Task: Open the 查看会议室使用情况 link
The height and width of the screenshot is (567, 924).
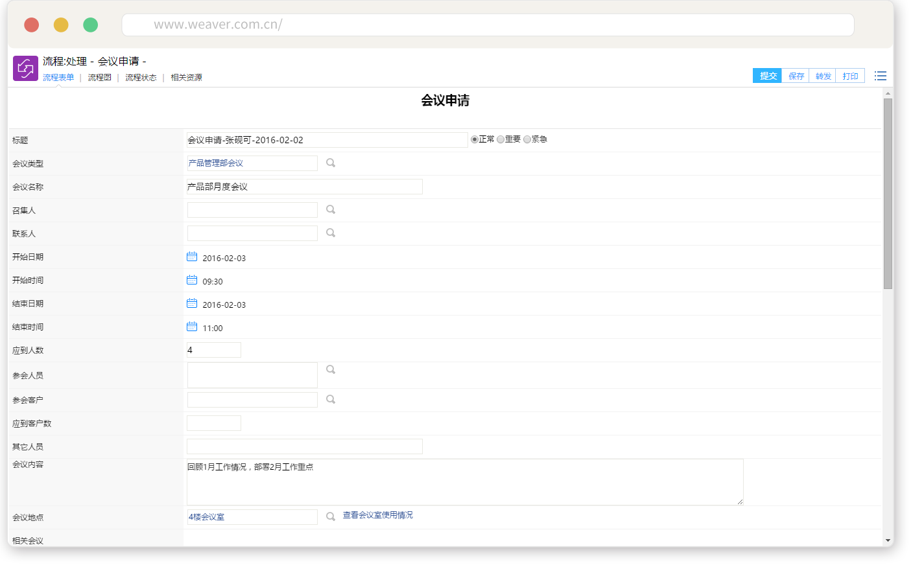Action: coord(377,515)
